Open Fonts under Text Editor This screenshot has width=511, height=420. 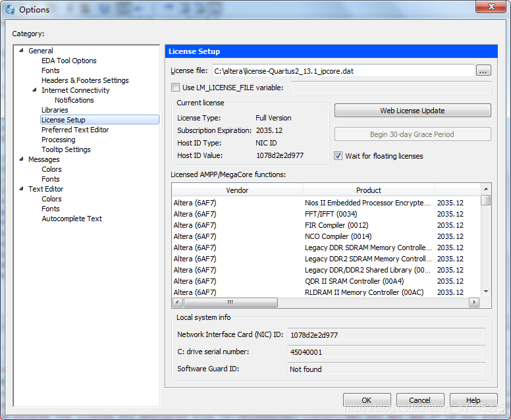click(x=51, y=209)
